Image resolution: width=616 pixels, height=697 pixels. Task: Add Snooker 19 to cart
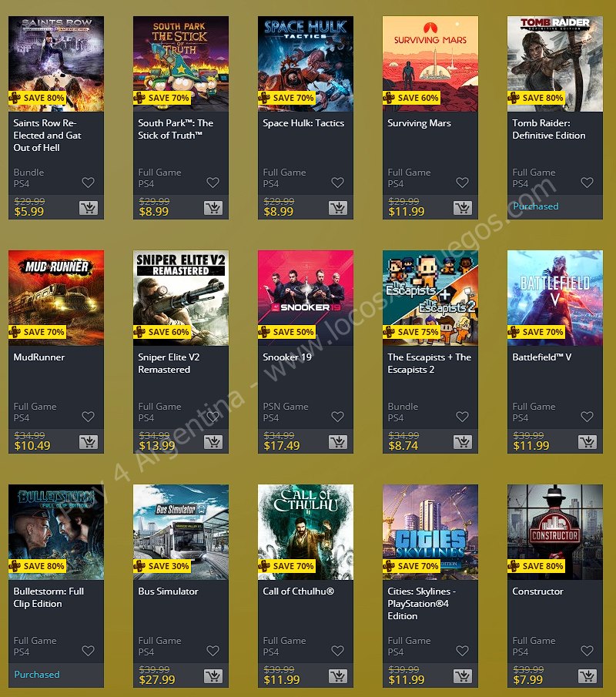point(338,442)
